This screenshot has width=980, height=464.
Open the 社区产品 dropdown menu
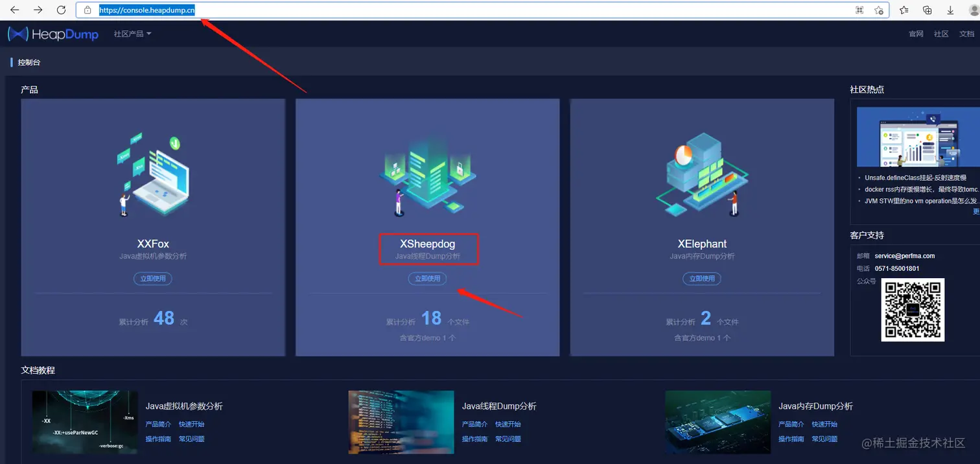coord(132,34)
